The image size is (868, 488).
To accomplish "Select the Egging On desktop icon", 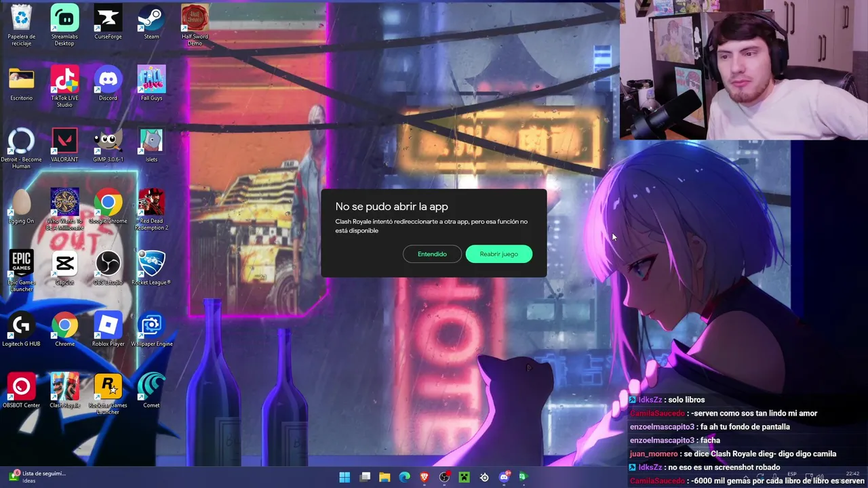I will [x=22, y=207].
